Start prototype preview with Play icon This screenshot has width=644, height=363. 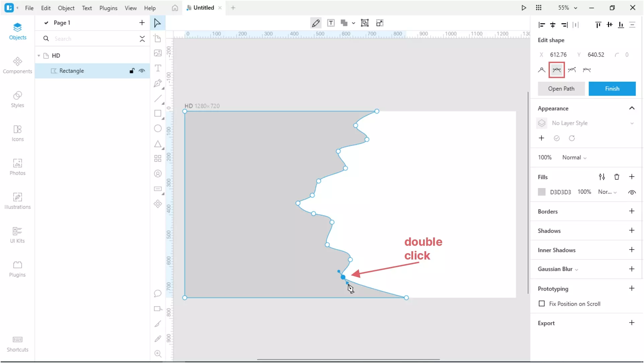pyautogui.click(x=524, y=8)
